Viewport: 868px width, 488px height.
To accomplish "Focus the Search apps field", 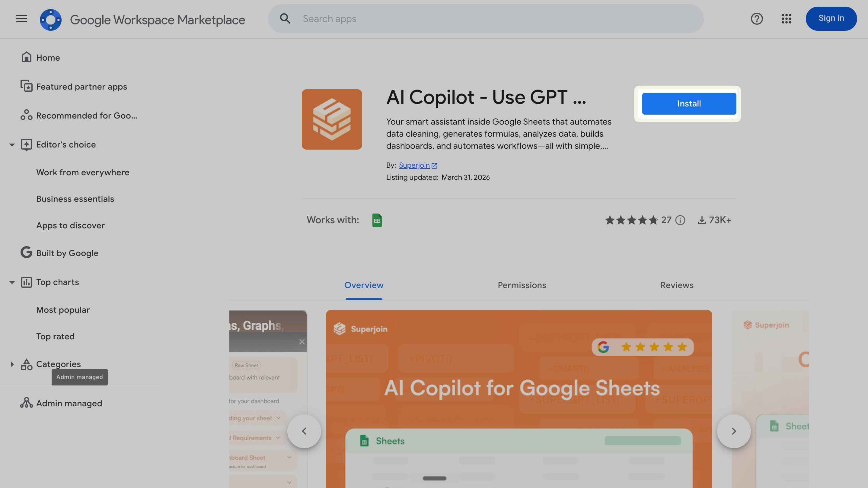I will [x=486, y=19].
